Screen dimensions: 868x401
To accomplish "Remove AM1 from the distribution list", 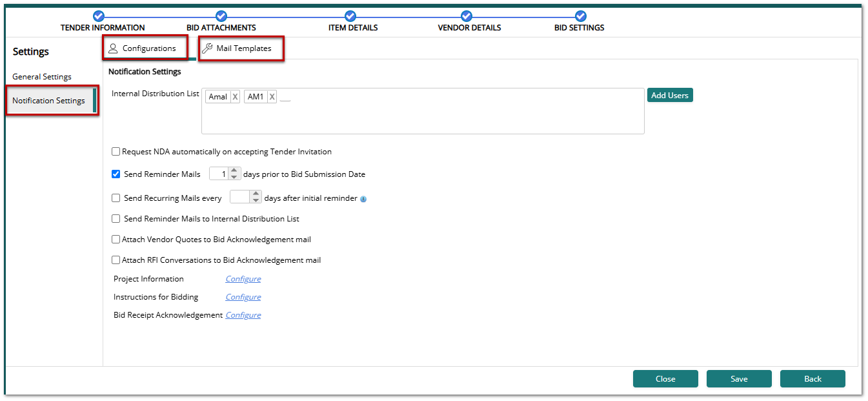I will 272,97.
